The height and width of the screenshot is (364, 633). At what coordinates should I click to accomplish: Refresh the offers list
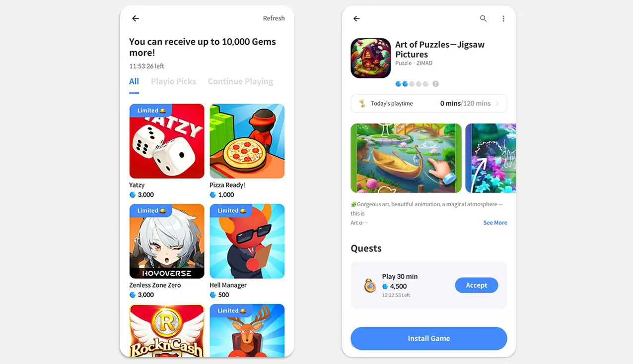tap(274, 18)
